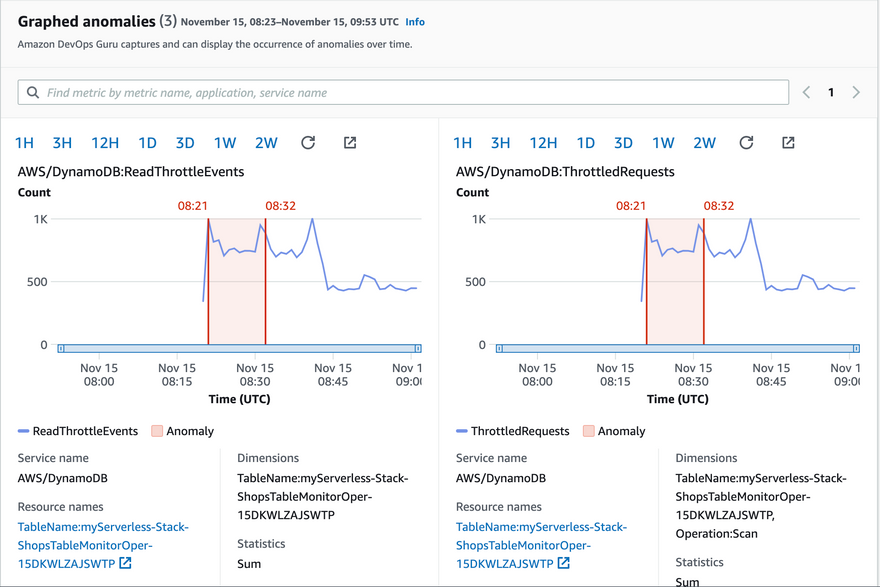
Task: Set ReadThrottleEvents graph range to 1D
Action: click(148, 143)
